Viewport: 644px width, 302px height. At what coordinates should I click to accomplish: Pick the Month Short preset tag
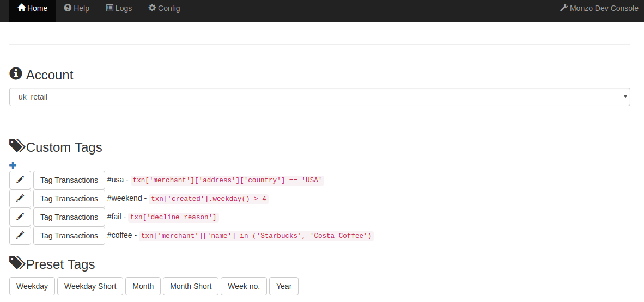click(x=191, y=286)
